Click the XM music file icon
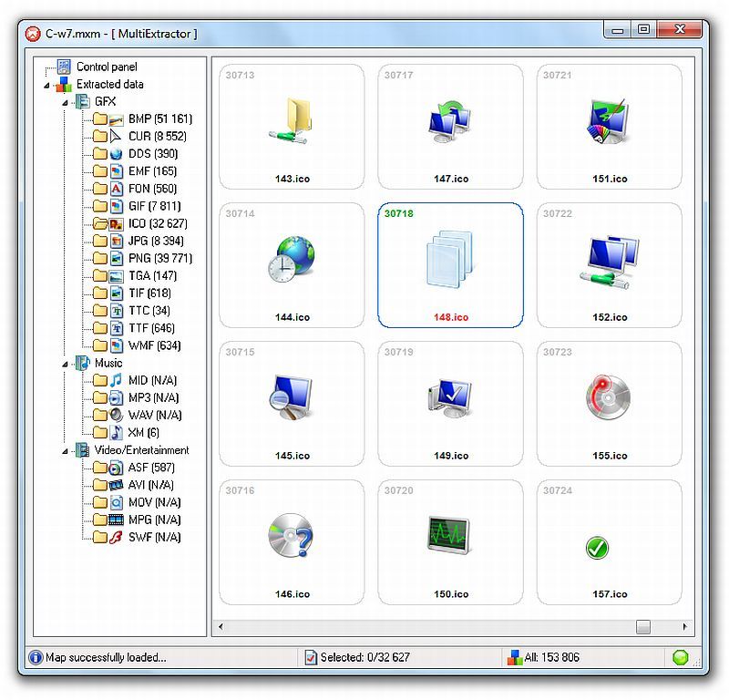 coord(117,433)
